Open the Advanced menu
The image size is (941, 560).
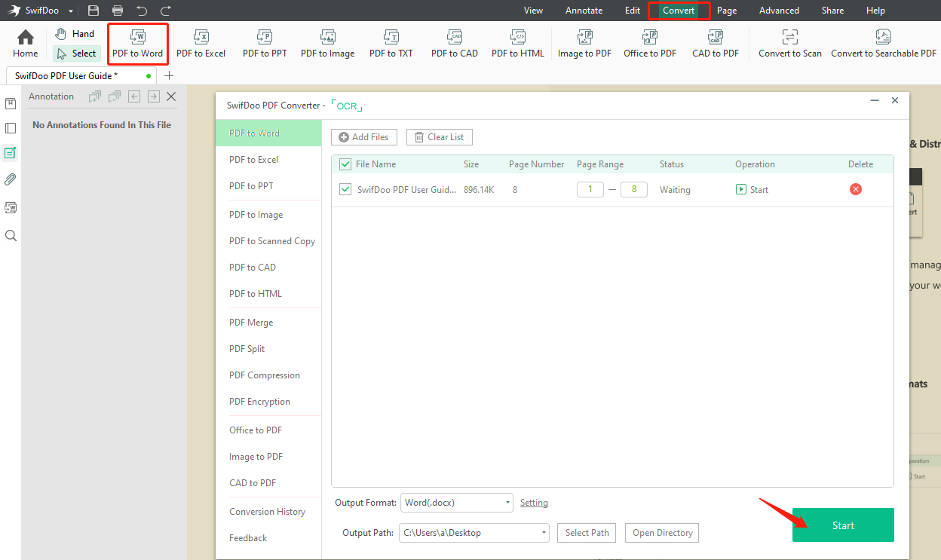tap(779, 11)
